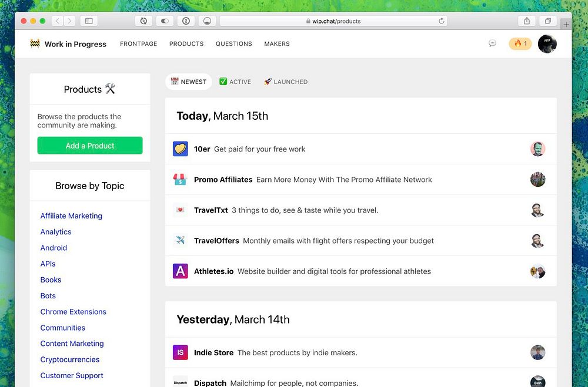The image size is (588, 387).
Task: Open the TravelTxt product title
Action: [211, 210]
